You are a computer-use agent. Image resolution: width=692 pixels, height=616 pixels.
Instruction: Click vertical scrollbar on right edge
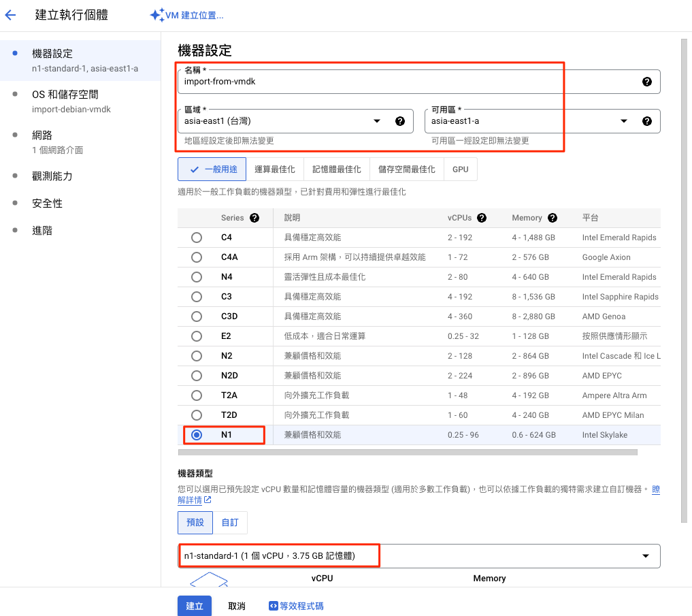click(x=684, y=280)
